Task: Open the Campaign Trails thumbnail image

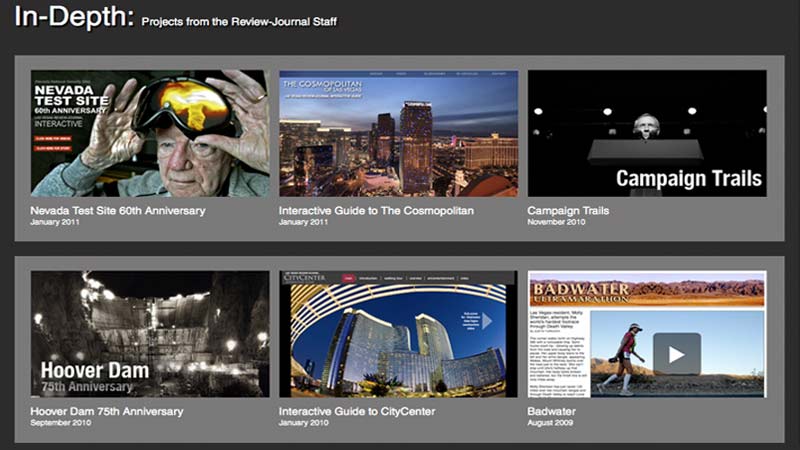Action: point(647,133)
